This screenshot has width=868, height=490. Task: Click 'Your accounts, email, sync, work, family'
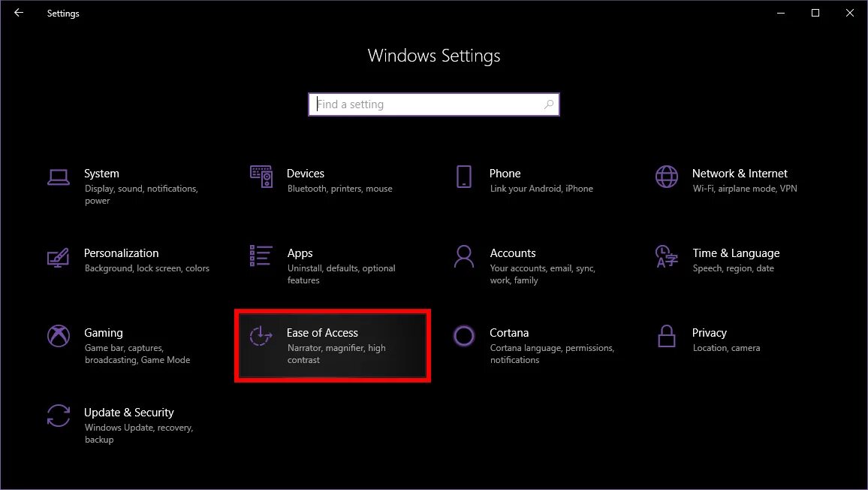[542, 274]
